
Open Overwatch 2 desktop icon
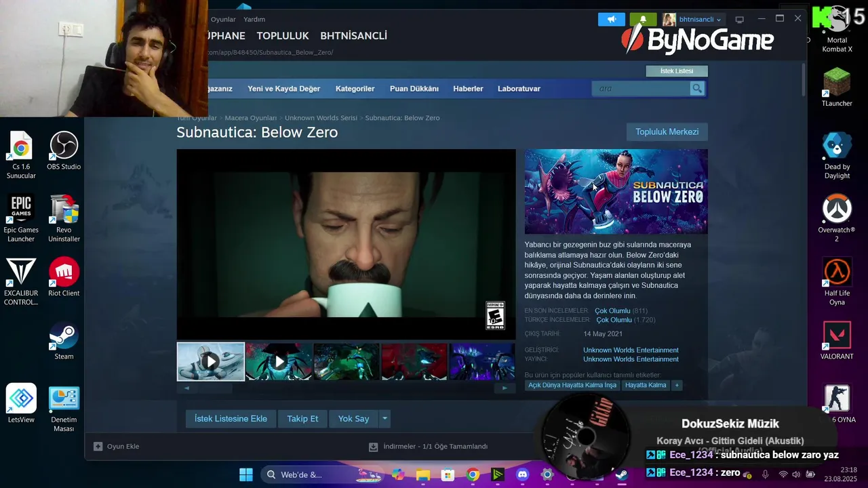tap(837, 219)
